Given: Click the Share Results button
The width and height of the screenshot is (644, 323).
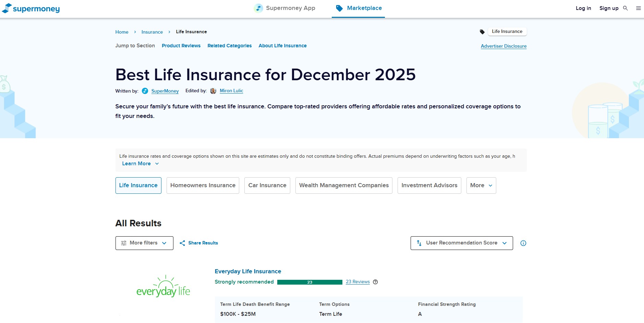Looking at the screenshot, I should [199, 243].
